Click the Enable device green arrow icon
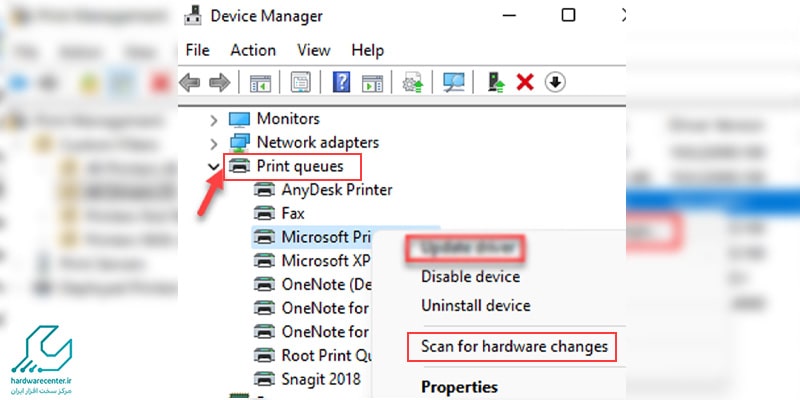 pos(495,82)
